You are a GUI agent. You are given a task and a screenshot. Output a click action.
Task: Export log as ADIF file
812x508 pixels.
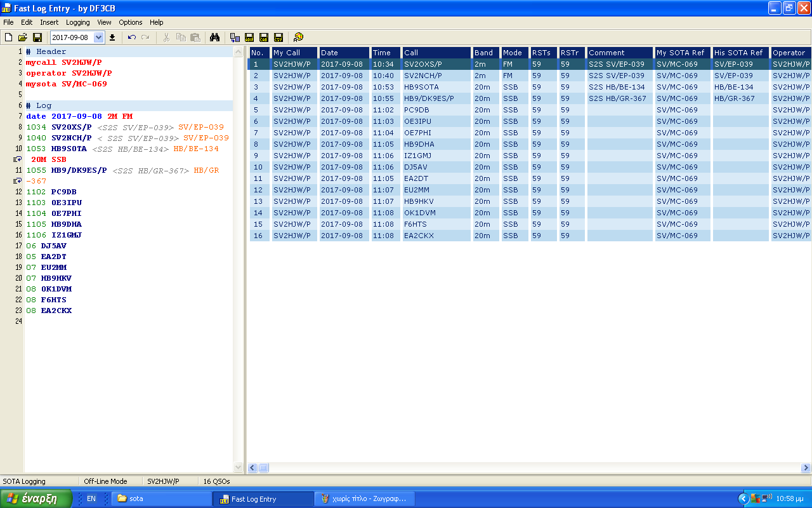click(x=249, y=37)
